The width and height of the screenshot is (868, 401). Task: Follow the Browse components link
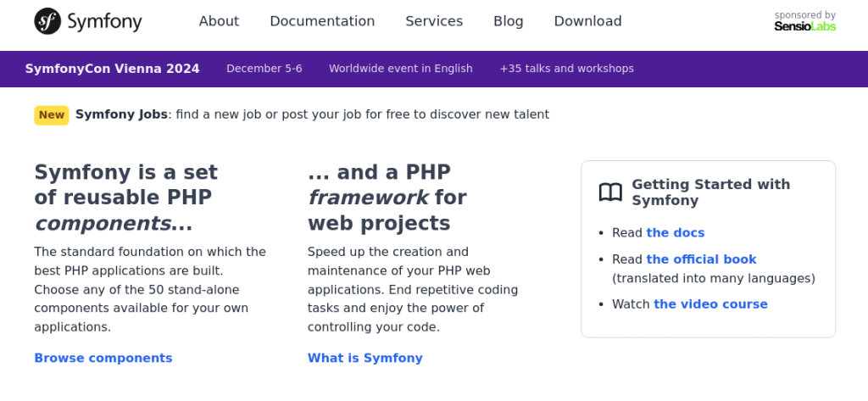point(103,358)
